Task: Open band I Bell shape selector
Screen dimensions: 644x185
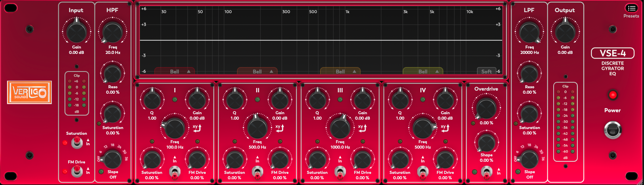Action: coord(174,71)
